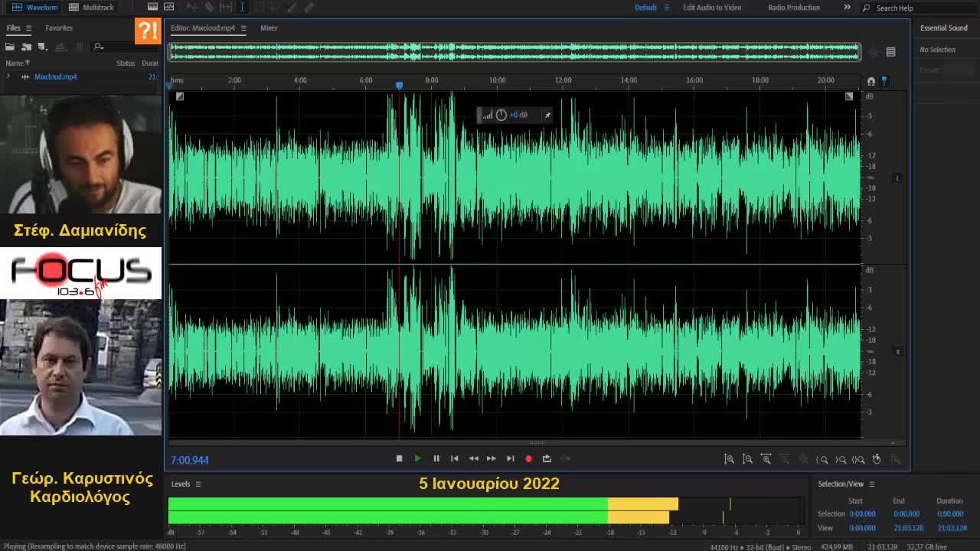Screen dimensions: 980x551
Task: Click the Search Help field
Action: [x=919, y=8]
